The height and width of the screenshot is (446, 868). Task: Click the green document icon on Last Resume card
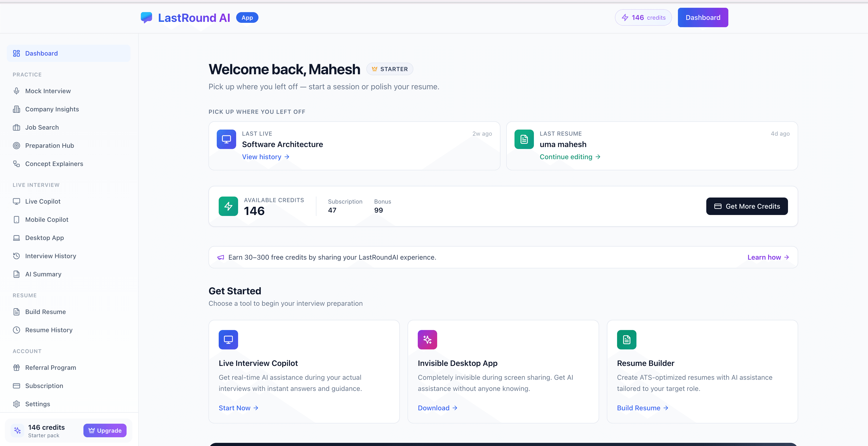tap(524, 139)
